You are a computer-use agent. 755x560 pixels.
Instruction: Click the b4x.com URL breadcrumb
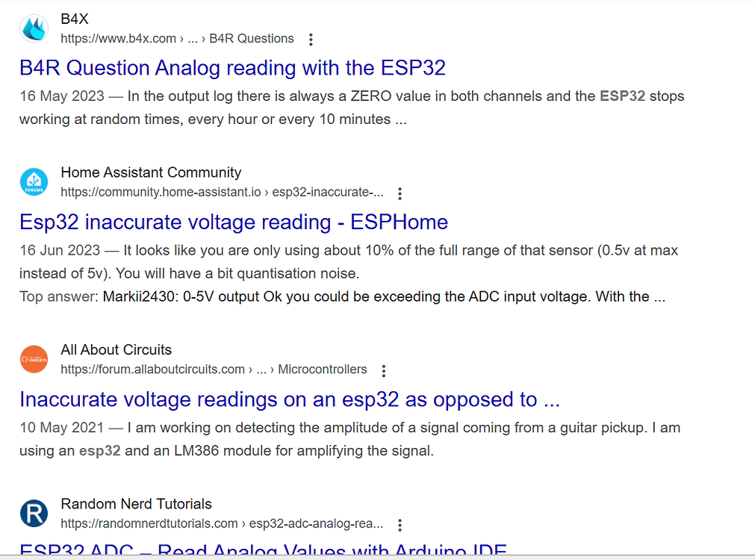coord(177,39)
